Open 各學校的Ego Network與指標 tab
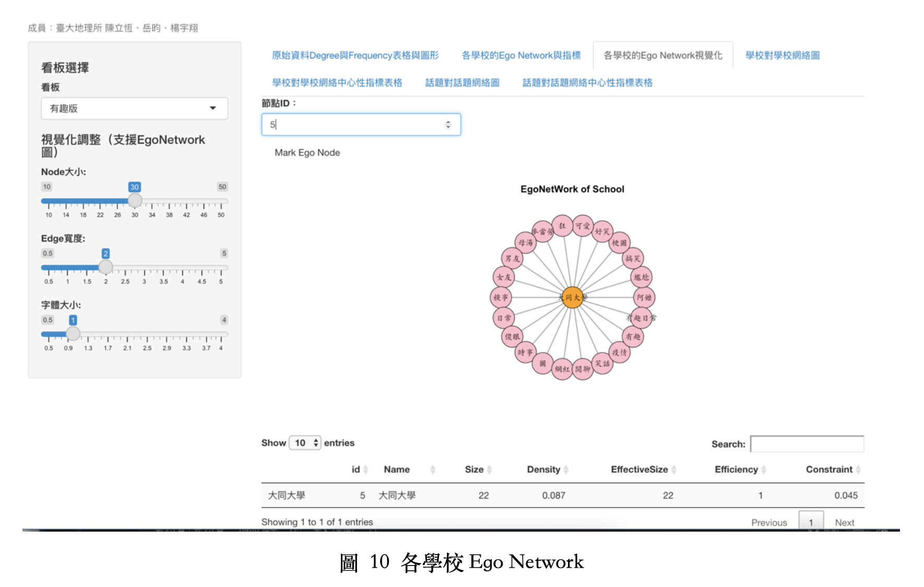This screenshot has height=587, width=924. [521, 55]
